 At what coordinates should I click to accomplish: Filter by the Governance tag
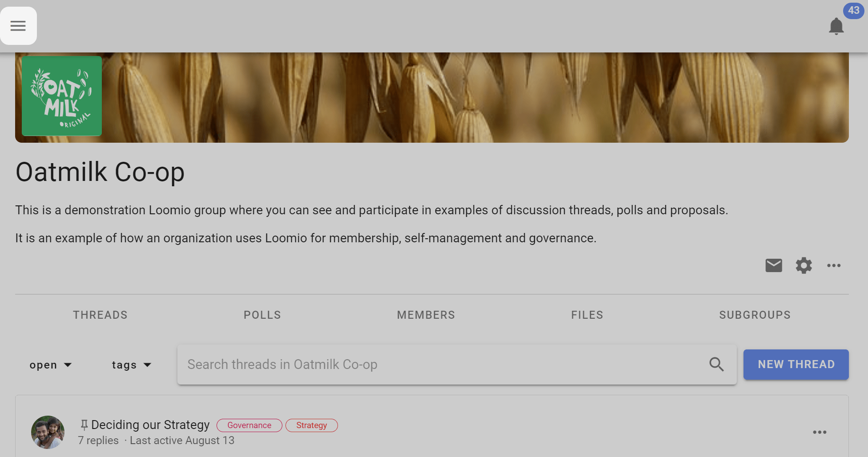point(249,425)
